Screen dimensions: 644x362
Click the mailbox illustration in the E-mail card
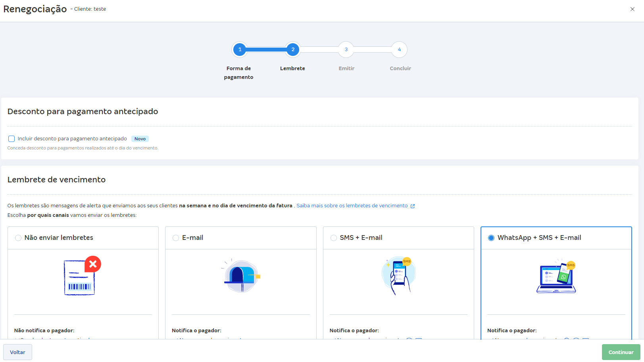click(x=240, y=276)
